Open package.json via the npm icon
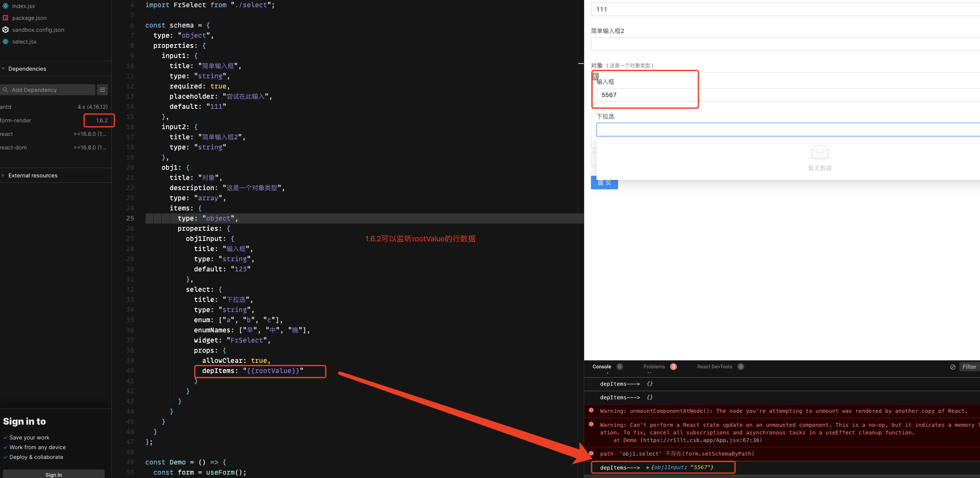The height and width of the screenshot is (478, 980). point(6,18)
